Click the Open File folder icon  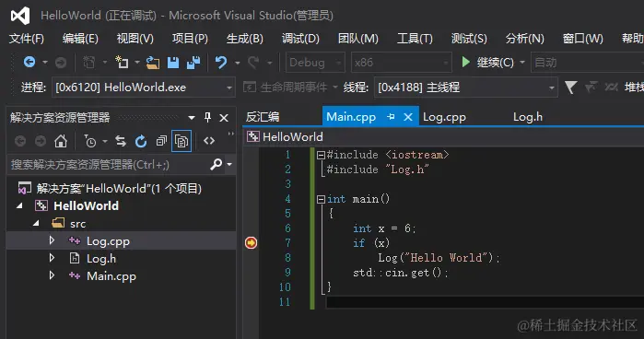pyautogui.click(x=153, y=63)
